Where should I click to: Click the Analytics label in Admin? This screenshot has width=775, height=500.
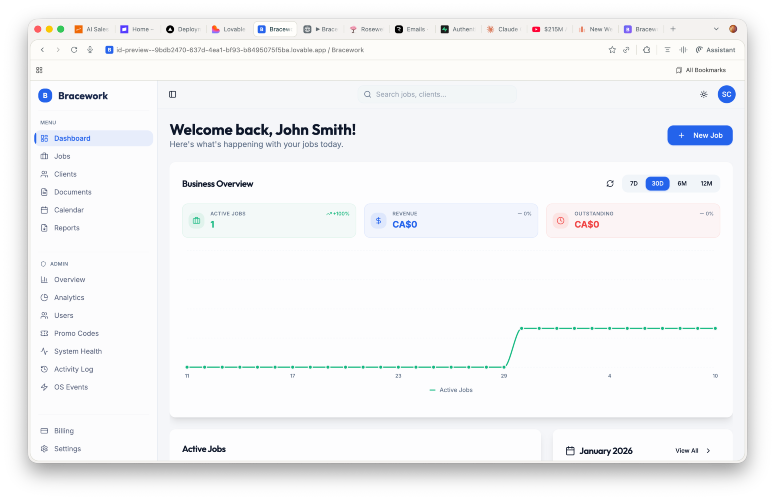point(69,297)
